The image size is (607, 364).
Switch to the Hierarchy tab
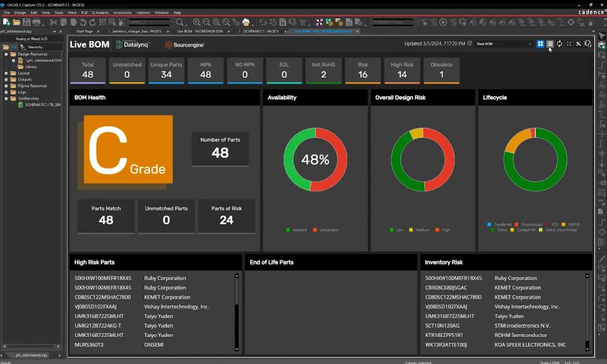pyautogui.click(x=35, y=47)
